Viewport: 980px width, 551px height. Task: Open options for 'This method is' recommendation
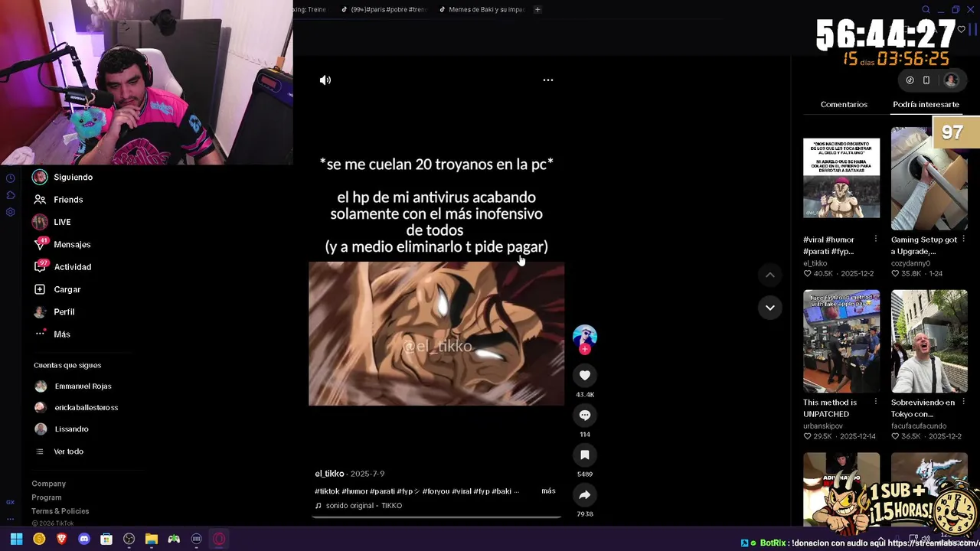point(876,403)
